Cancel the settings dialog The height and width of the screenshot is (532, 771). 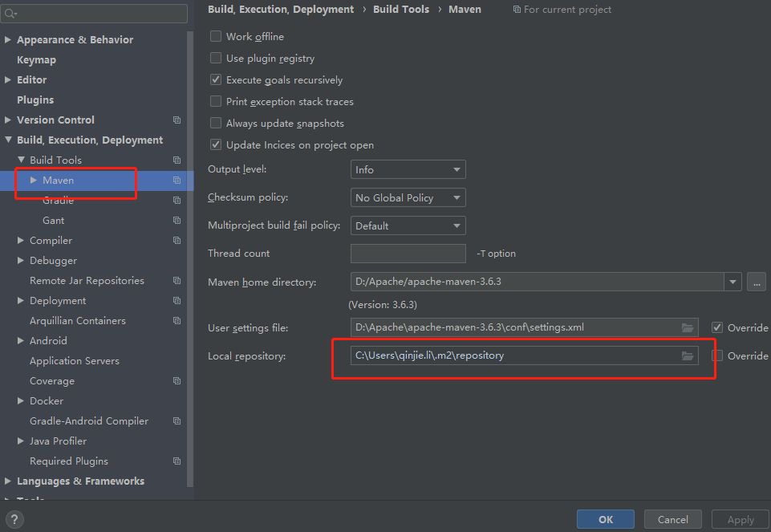(x=672, y=519)
